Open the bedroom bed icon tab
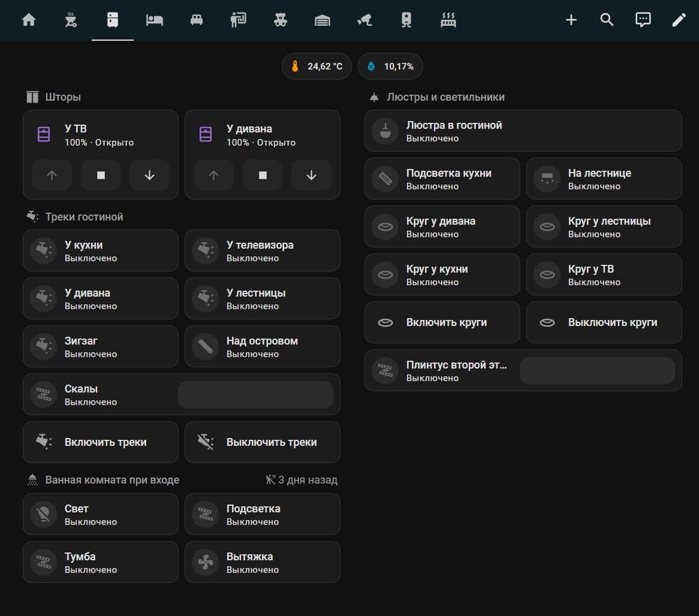699x616 pixels. click(155, 20)
